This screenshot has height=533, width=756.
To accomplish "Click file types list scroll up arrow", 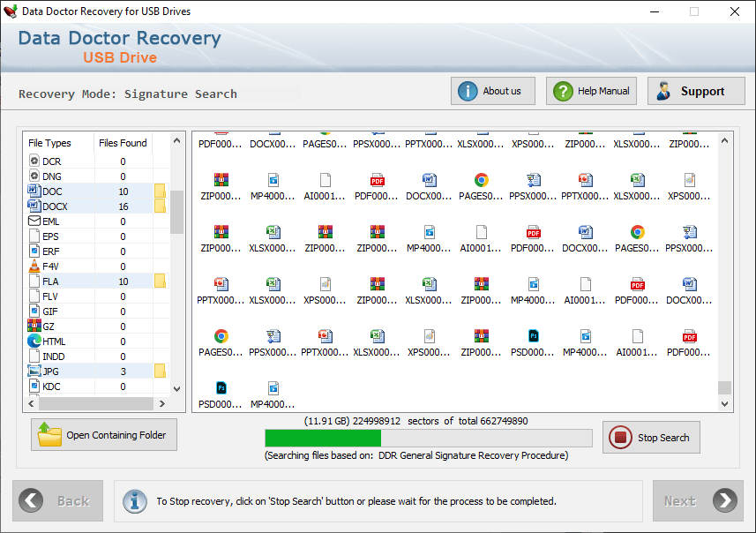I will (176, 140).
